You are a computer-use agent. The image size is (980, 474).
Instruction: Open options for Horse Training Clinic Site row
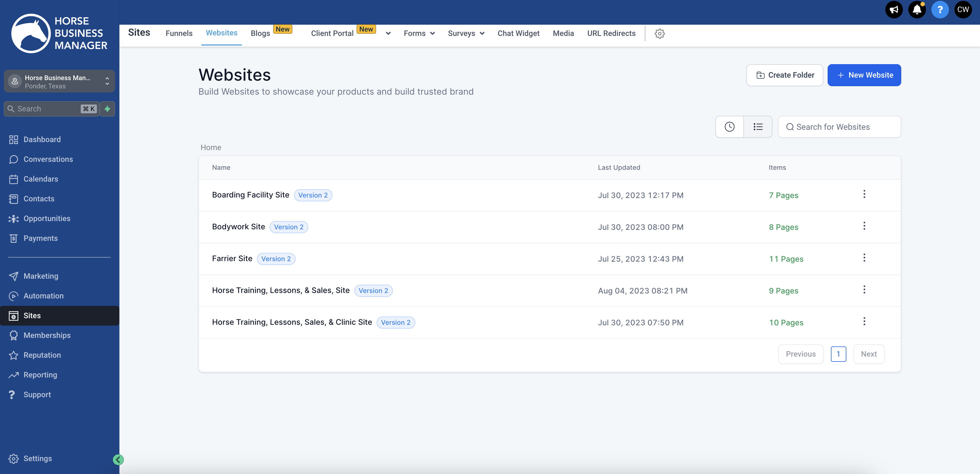pyautogui.click(x=864, y=321)
